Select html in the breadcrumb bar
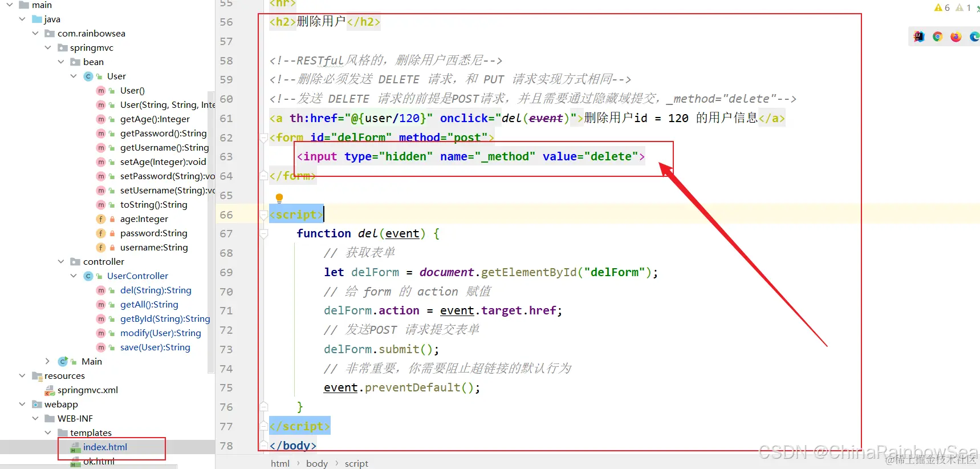This screenshot has width=980, height=469. tap(280, 463)
